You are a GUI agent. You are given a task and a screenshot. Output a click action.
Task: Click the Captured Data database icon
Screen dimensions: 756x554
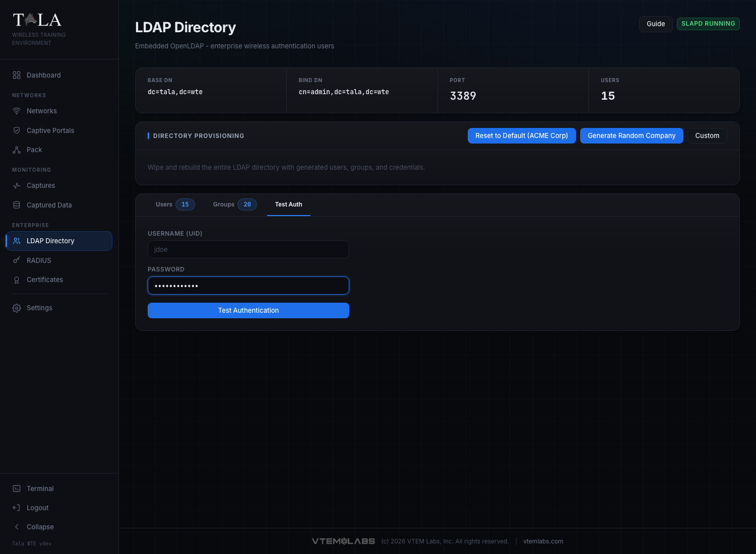click(x=17, y=205)
